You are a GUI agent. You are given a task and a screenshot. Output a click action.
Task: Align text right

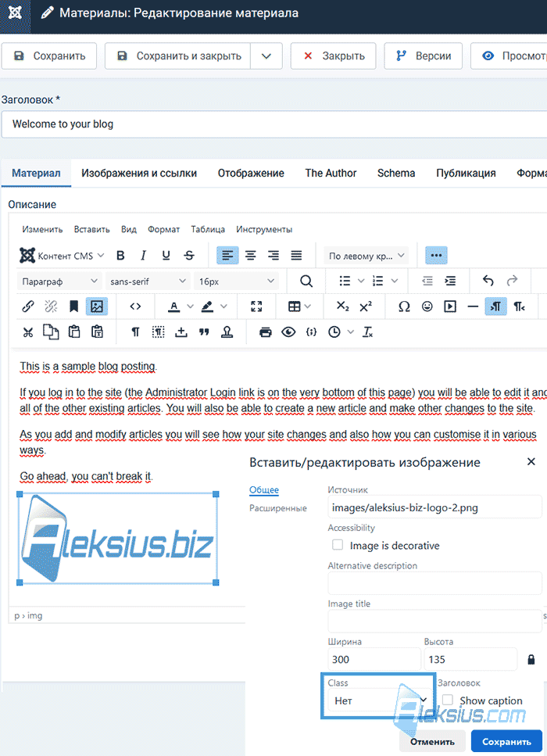tap(273, 256)
